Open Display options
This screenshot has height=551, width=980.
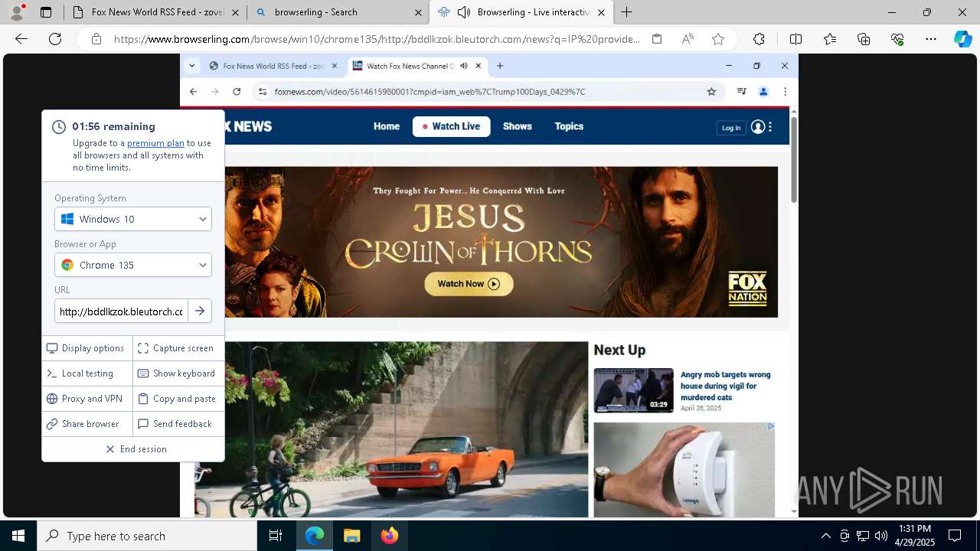click(87, 348)
